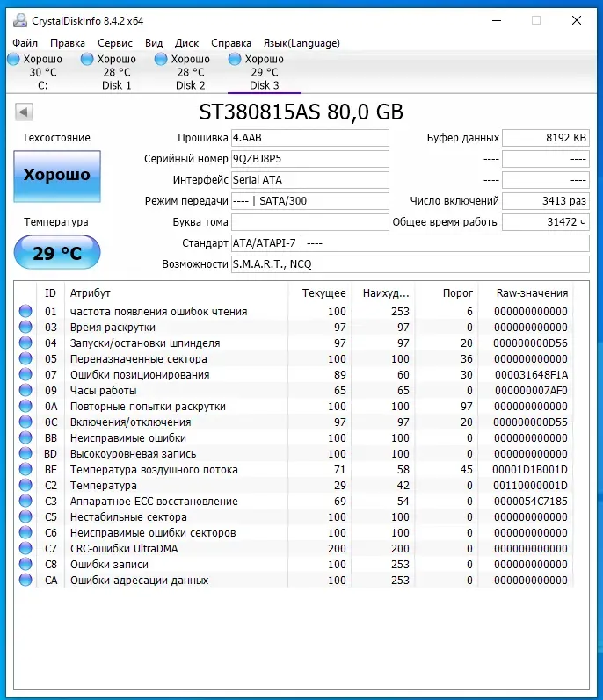
Task: Click the Интерфейс field Serial ATA
Action: point(310,179)
